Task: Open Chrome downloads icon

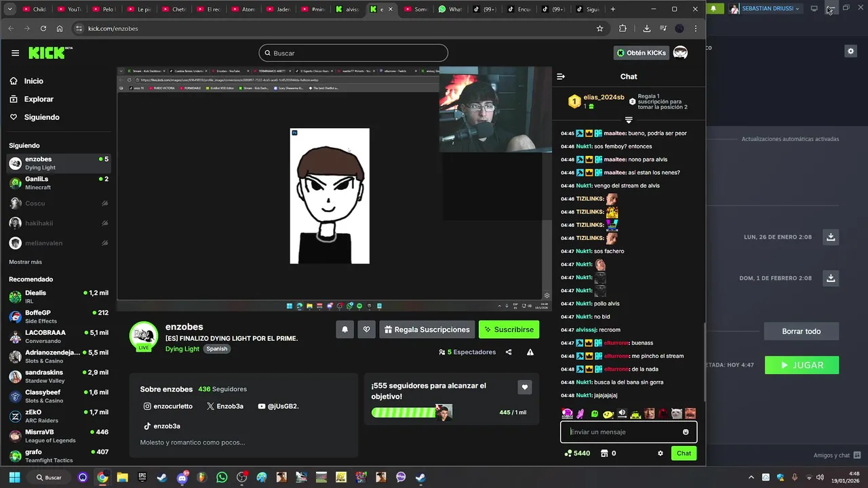Action: click(x=646, y=28)
